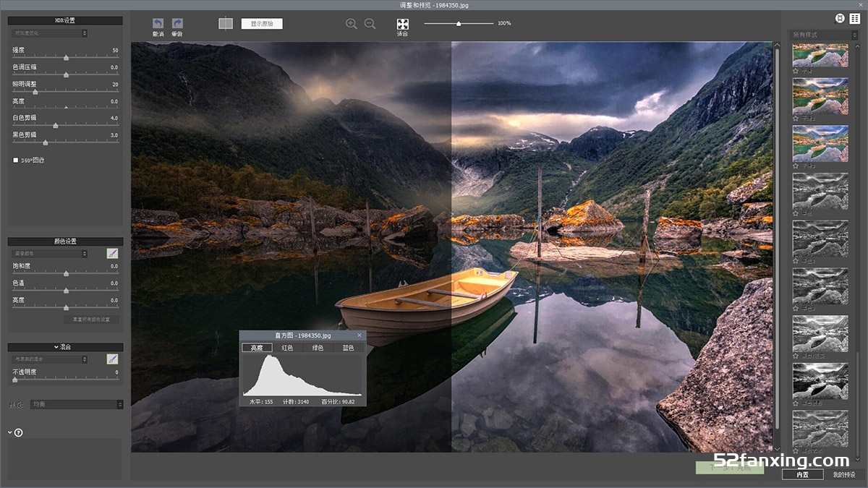
Task: Click the Undo (撤消) arrow icon
Action: pyautogui.click(x=158, y=24)
